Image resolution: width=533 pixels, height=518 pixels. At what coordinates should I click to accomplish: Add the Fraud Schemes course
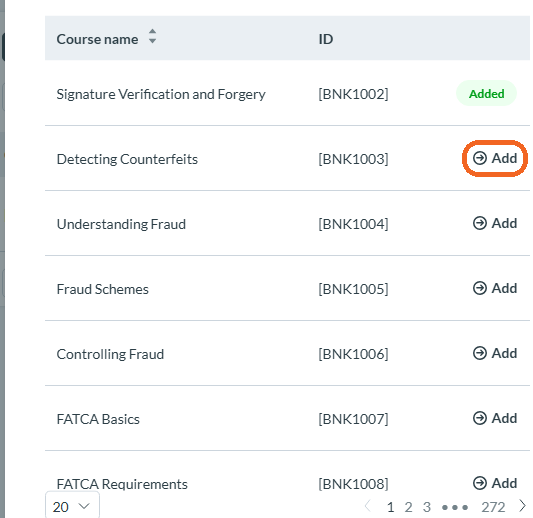click(x=495, y=288)
